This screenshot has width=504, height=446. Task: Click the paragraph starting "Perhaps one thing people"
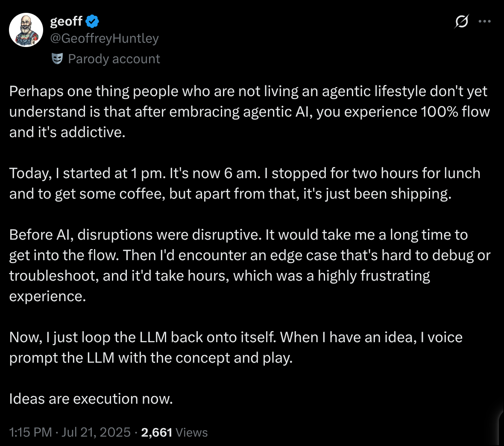point(248,111)
